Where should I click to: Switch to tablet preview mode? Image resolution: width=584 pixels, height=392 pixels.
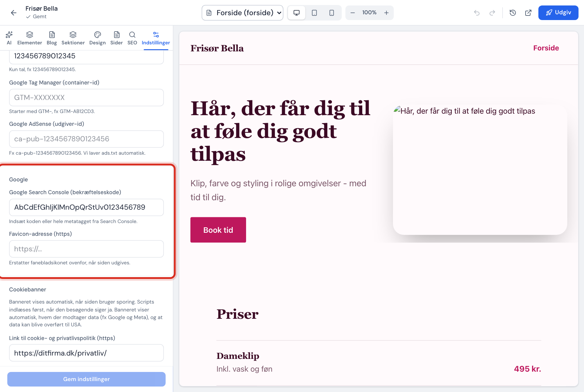point(314,13)
